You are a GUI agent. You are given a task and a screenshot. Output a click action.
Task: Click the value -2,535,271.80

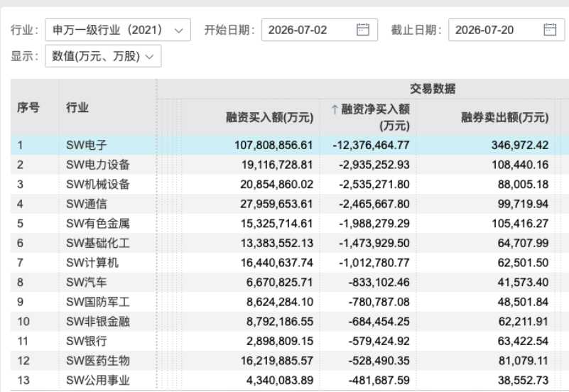[x=374, y=184]
